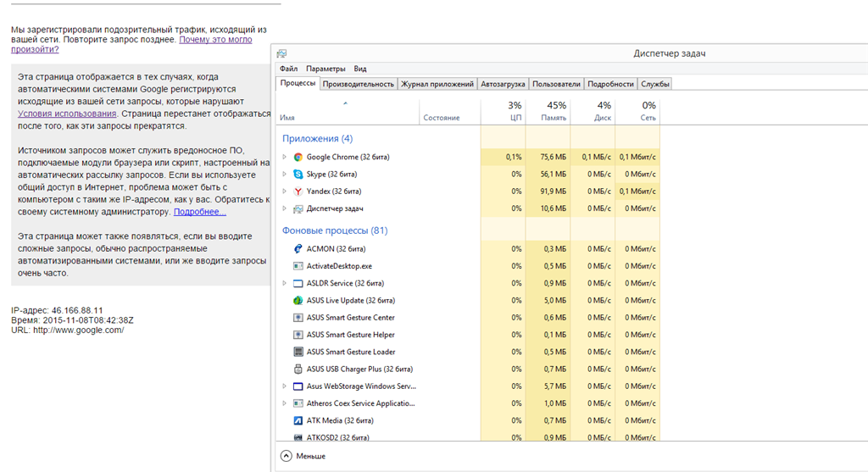This screenshot has width=868, height=472.
Task: Sort by the Состояние column header
Action: tap(449, 111)
